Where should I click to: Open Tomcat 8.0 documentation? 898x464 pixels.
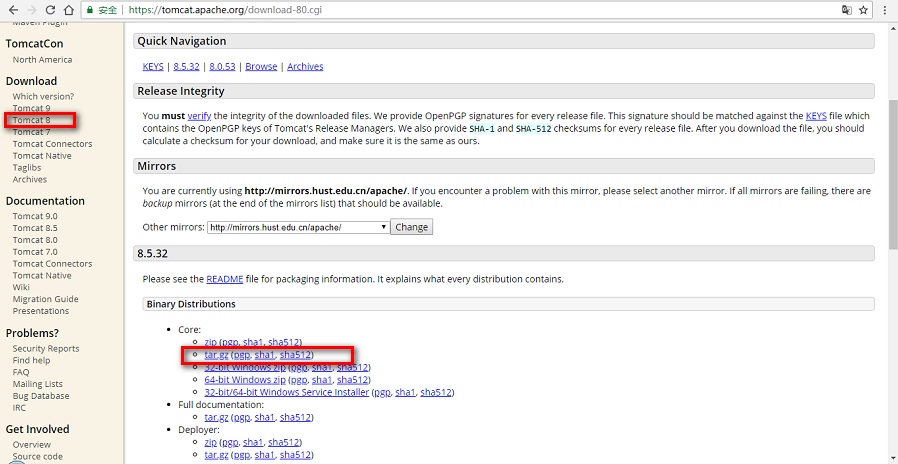tap(35, 240)
